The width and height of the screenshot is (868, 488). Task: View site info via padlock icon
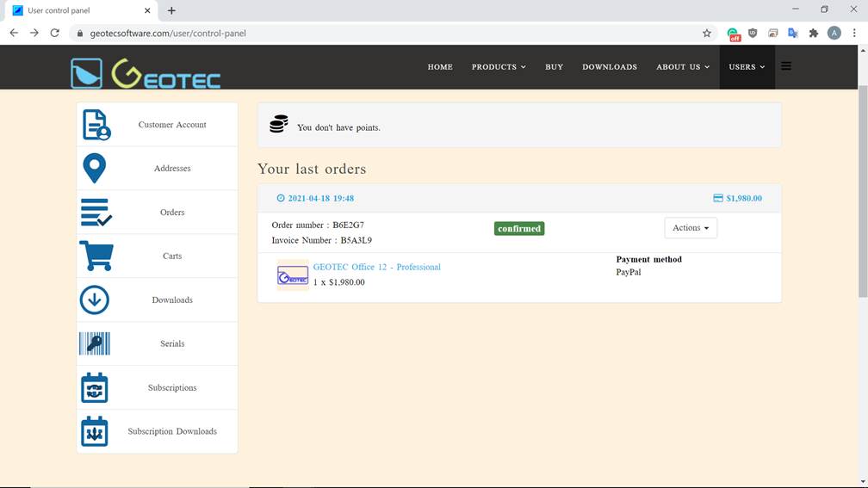(x=80, y=34)
